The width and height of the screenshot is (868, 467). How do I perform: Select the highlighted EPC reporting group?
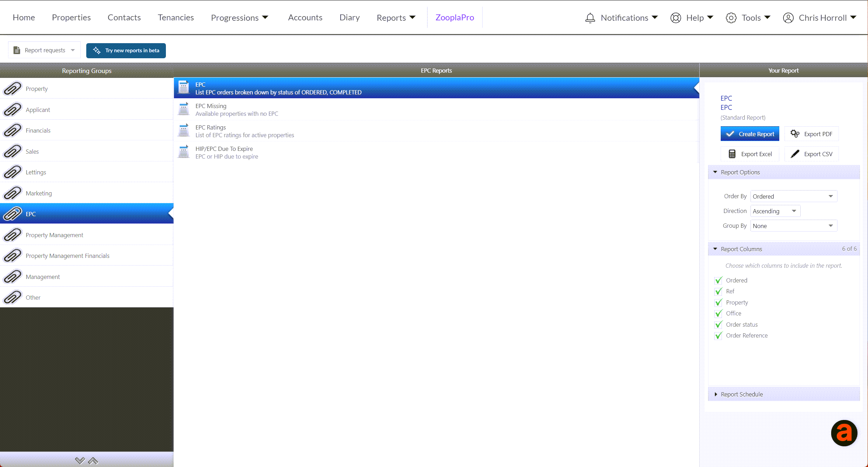(x=87, y=214)
